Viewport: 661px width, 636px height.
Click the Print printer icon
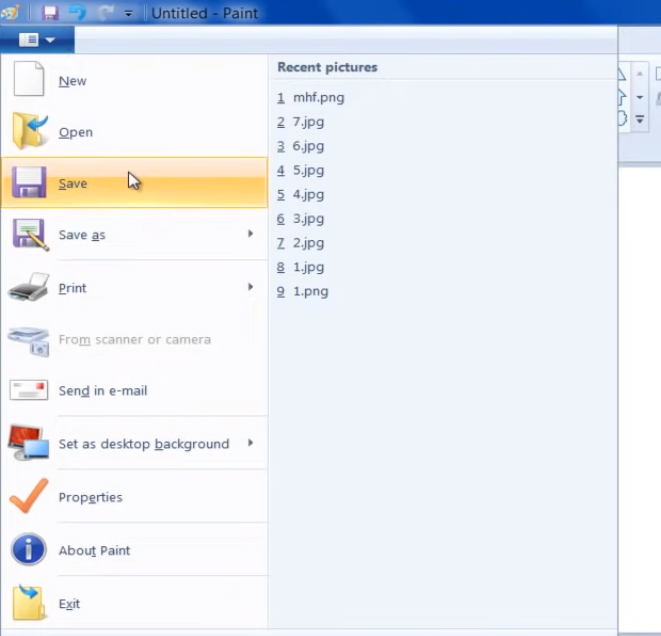(28, 288)
